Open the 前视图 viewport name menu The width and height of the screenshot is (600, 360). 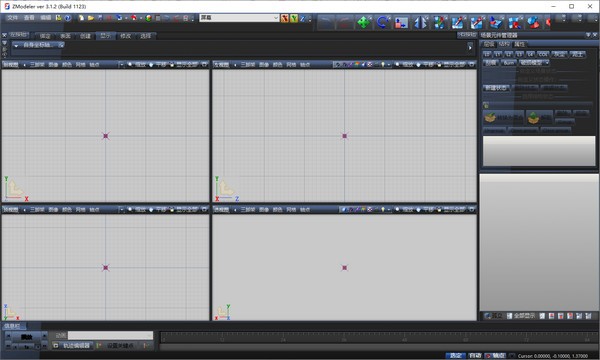[11, 65]
